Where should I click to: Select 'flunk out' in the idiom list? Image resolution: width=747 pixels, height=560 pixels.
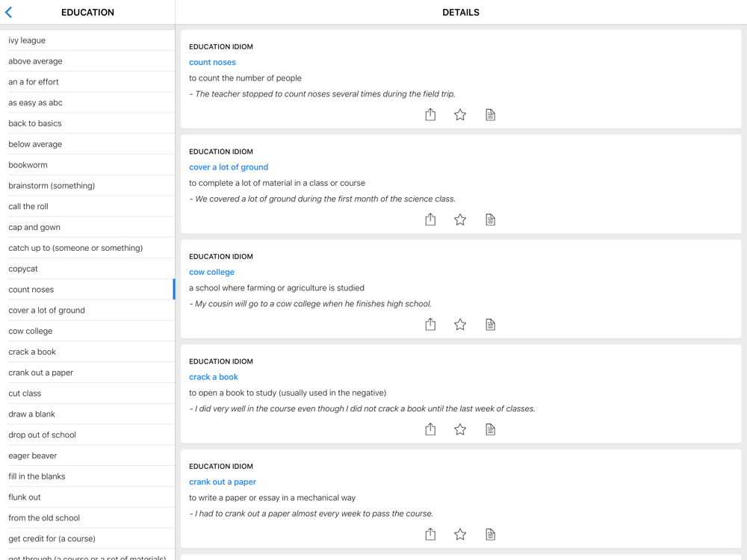click(25, 497)
